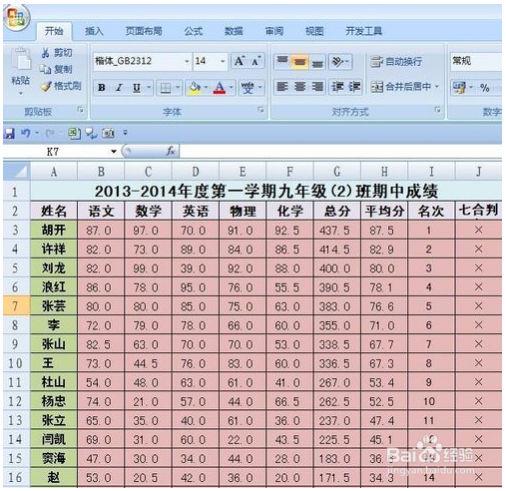Open the font name dropdown list
Image resolution: width=506 pixels, height=491 pixels.
point(187,61)
